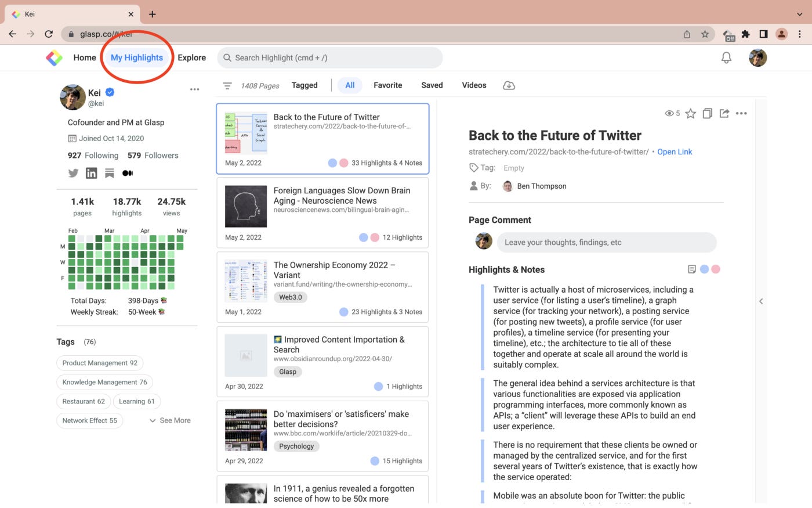Click the cloud download export icon
Viewport: 812px width, 508px height.
point(509,85)
